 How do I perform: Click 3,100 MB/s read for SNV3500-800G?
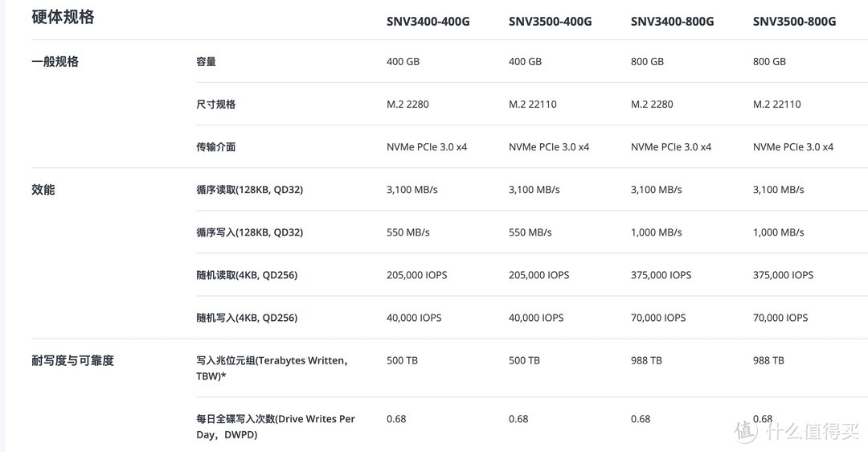(x=778, y=190)
